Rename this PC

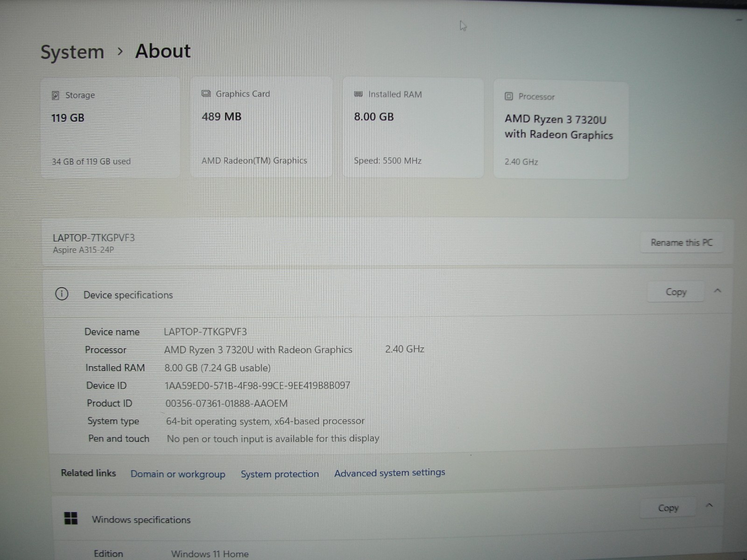click(682, 243)
